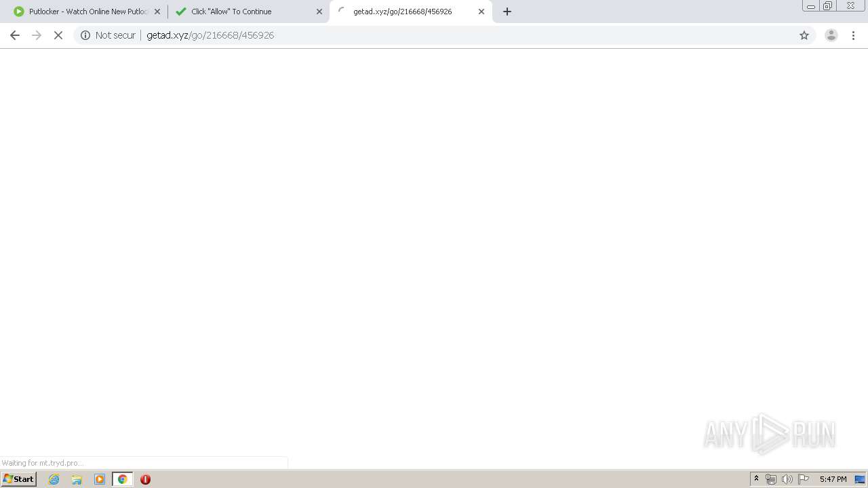Open the volume speaker tray icon
Image resolution: width=868 pixels, height=488 pixels.
pos(787,479)
